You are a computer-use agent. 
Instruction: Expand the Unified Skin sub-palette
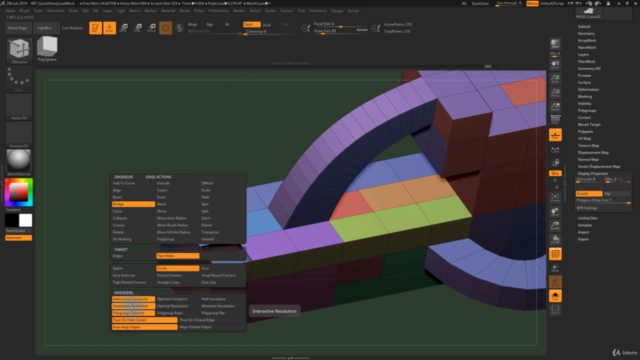[x=587, y=218]
